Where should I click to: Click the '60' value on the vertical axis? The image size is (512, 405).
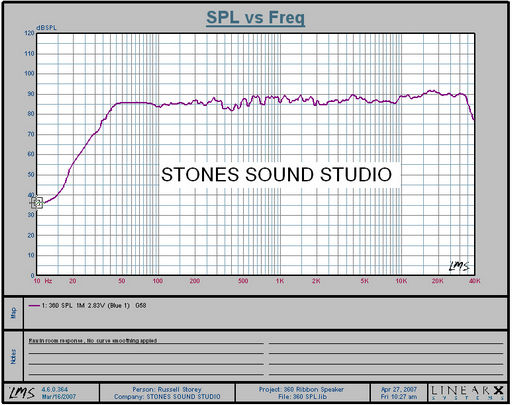(31, 154)
